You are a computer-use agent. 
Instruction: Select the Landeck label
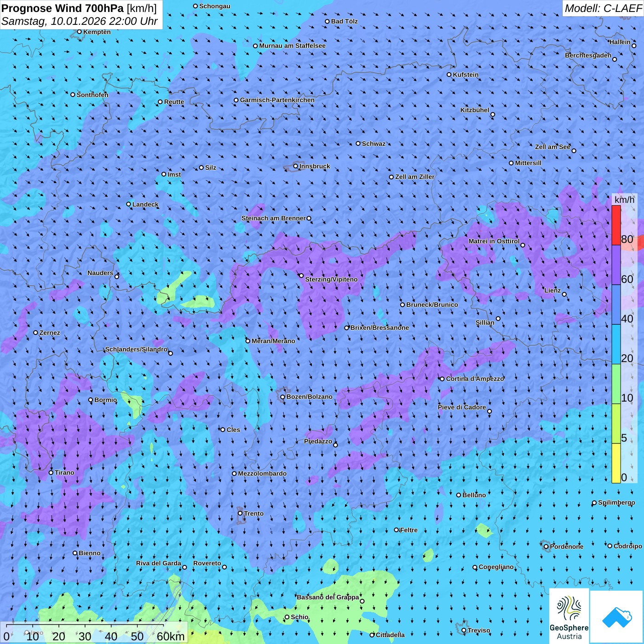[145, 204]
